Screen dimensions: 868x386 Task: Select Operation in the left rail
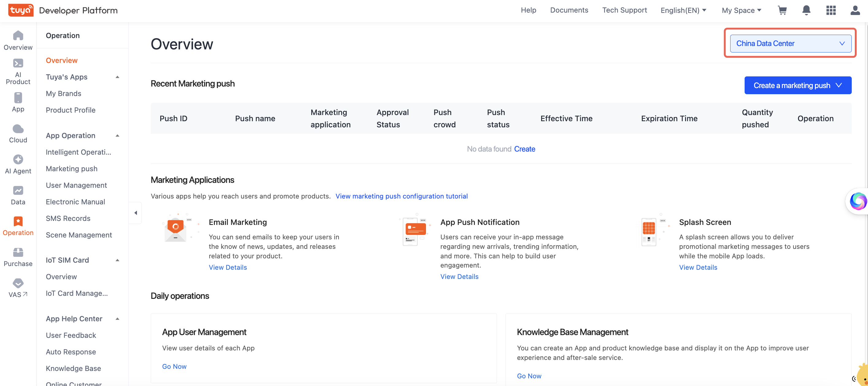[18, 226]
